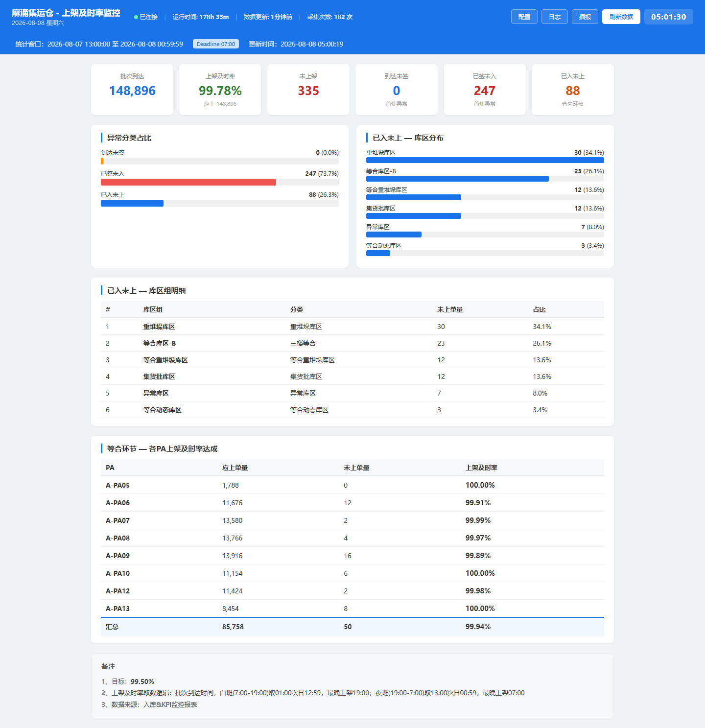Click the 汇总 summary row
Viewport: 705px width, 728px height.
[x=352, y=627]
